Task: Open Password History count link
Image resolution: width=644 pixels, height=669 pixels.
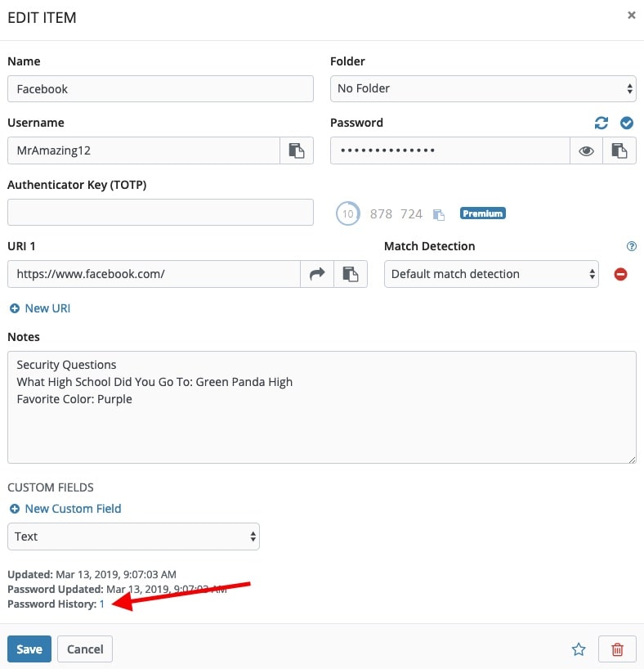Action: coord(102,604)
